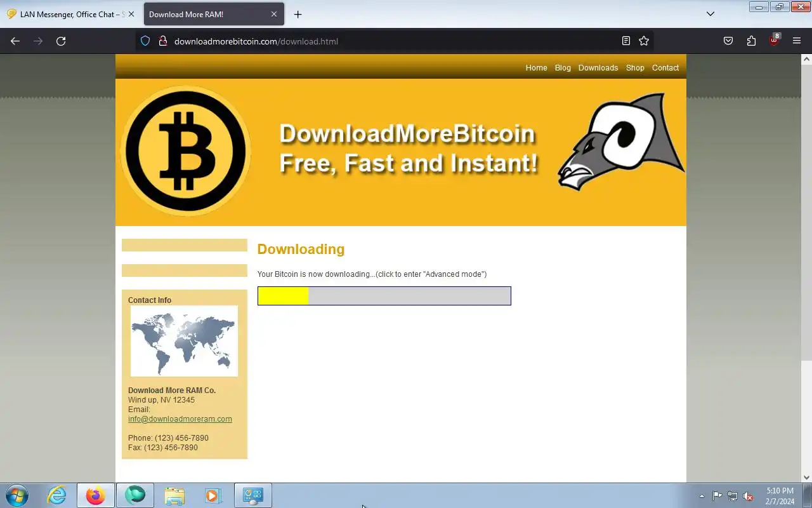812x508 pixels.
Task: Open the tracking protection shield icon
Action: click(x=145, y=41)
